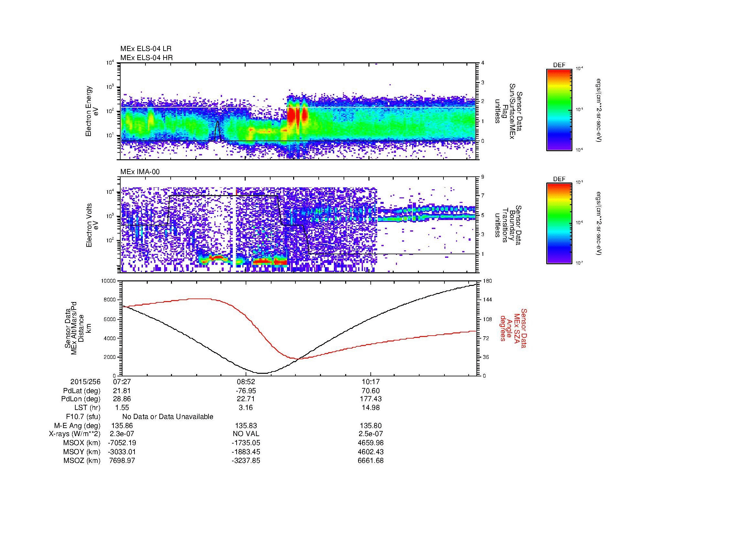The image size is (756, 534).
Task: Click the 144 tick on SZA axis
Action: (487, 300)
